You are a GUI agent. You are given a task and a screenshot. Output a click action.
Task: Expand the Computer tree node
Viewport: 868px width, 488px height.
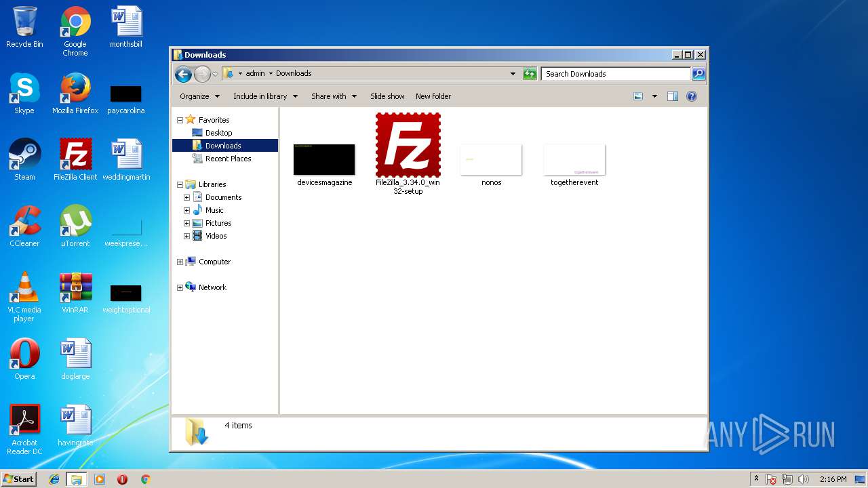click(180, 262)
